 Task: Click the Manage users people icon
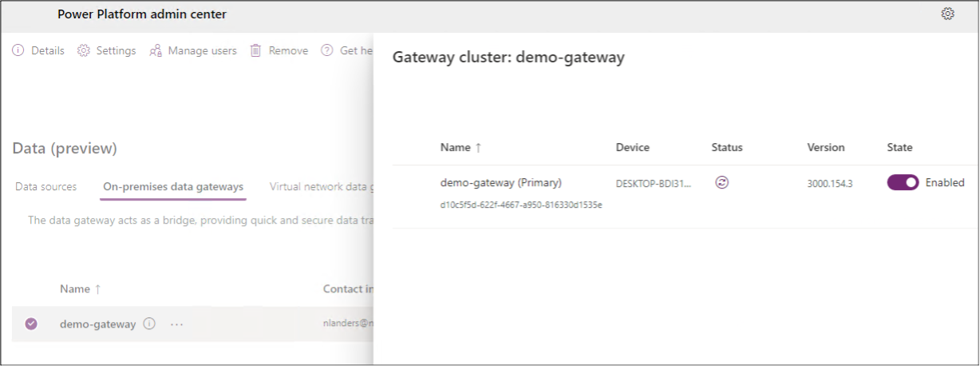156,50
